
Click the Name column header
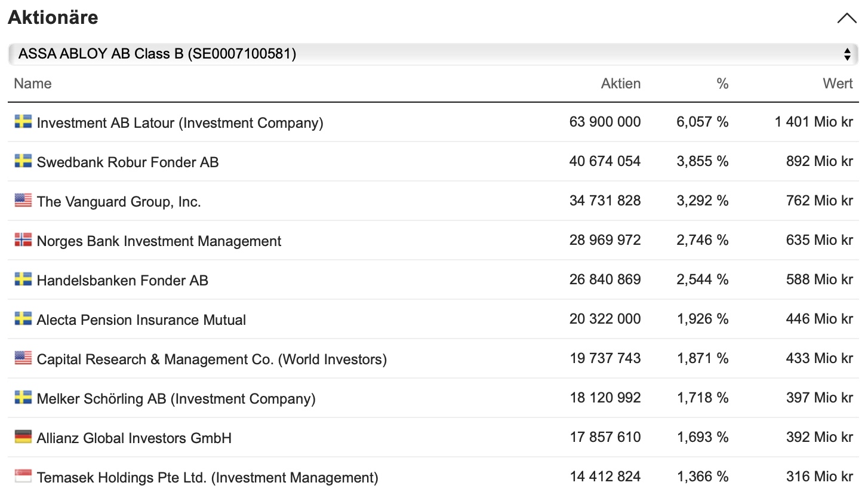pyautogui.click(x=33, y=84)
